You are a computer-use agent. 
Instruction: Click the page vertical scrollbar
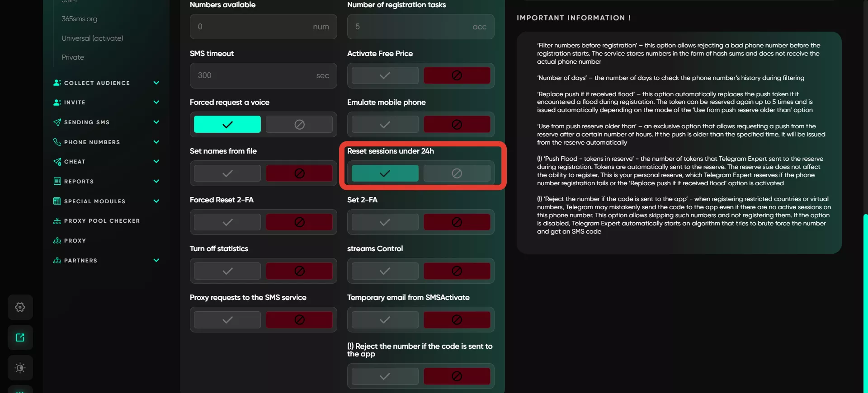865,303
